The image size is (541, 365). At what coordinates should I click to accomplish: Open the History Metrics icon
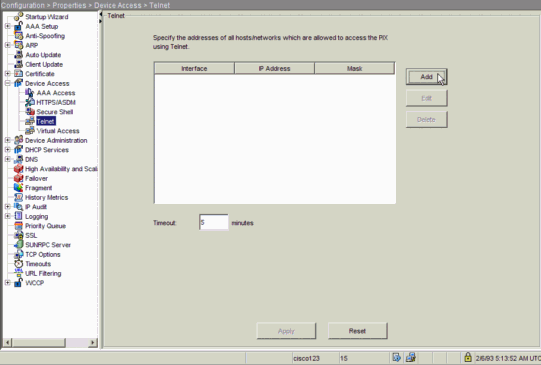point(19,197)
